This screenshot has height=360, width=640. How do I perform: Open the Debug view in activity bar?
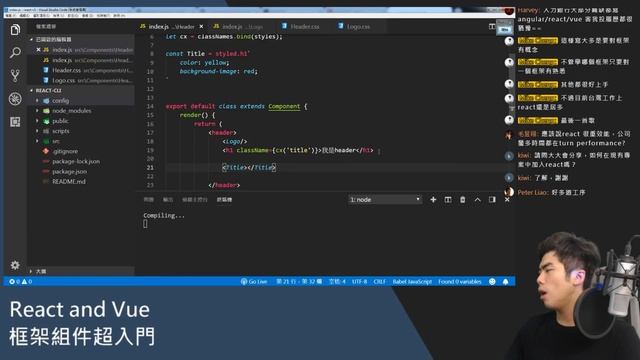(15, 99)
